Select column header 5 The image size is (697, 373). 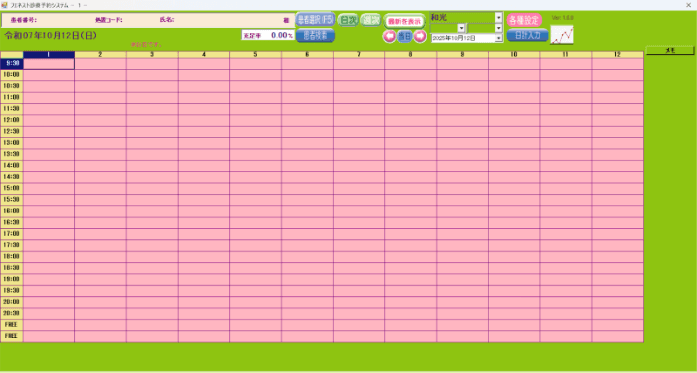pos(256,55)
